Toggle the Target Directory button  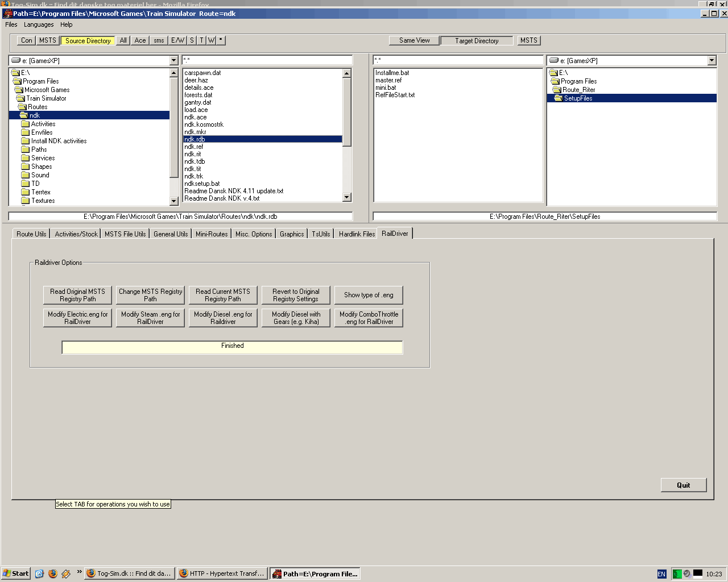[477, 40]
